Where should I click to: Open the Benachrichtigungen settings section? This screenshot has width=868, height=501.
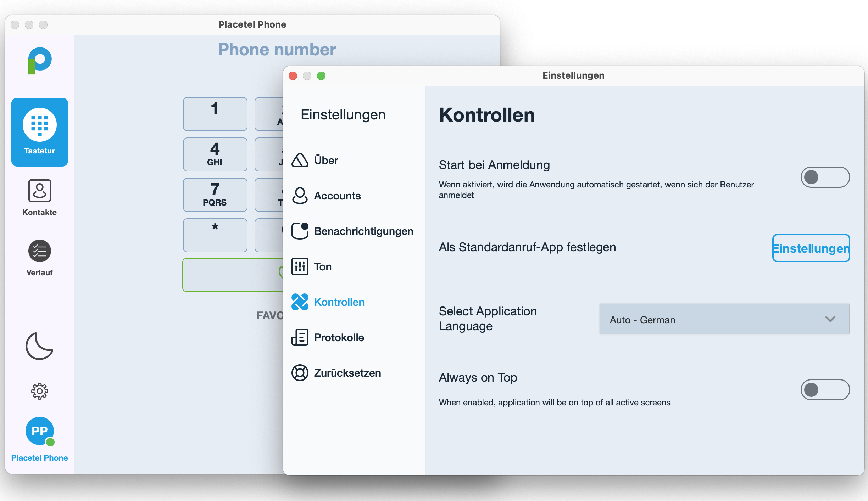[x=363, y=231]
